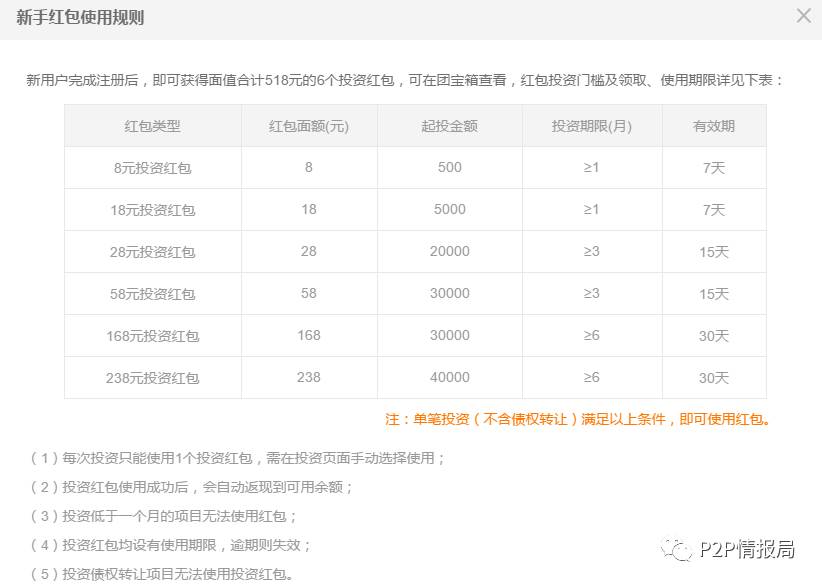Click 15天 in the 58元投资红包 row

click(x=714, y=294)
